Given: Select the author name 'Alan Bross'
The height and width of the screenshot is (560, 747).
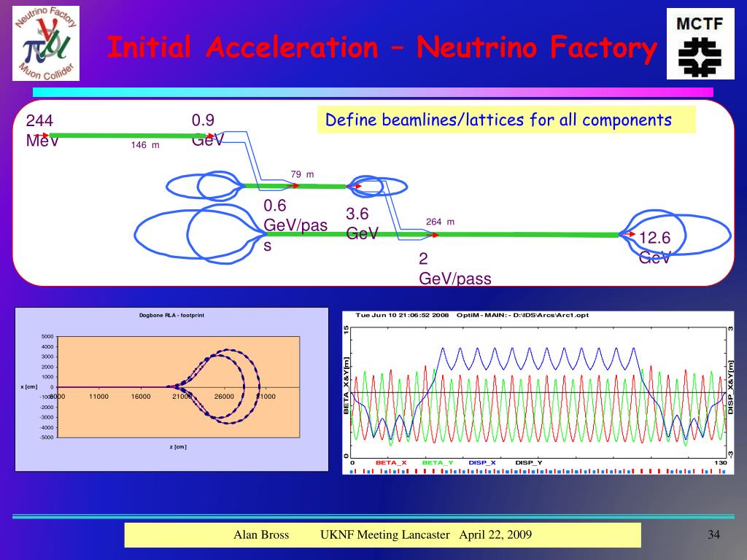Looking at the screenshot, I should pyautogui.click(x=261, y=534).
